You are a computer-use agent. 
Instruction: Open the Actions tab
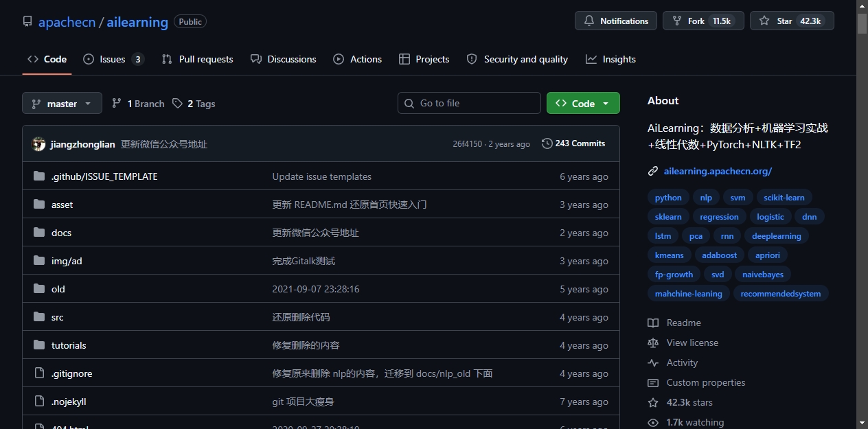(357, 59)
